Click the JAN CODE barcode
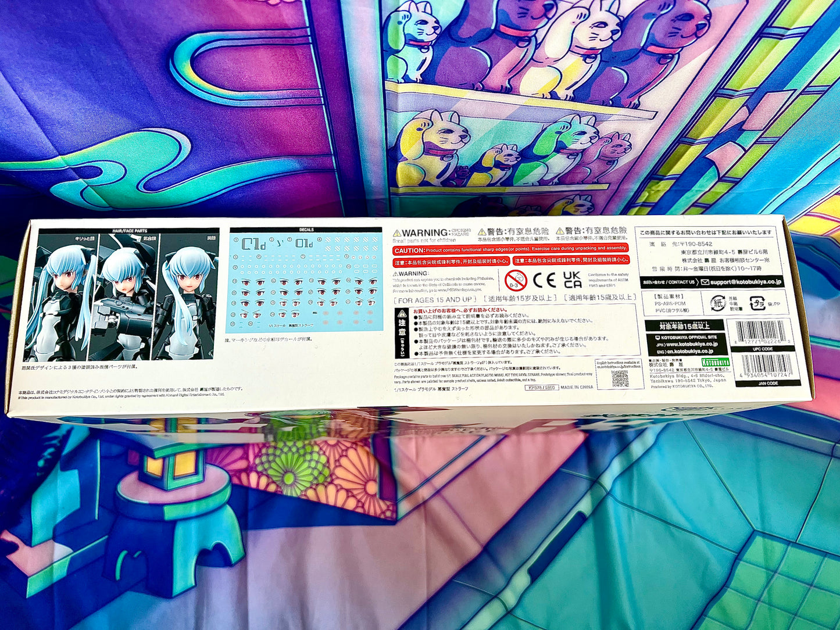Screen dimensions: 840x630 click(x=767, y=367)
